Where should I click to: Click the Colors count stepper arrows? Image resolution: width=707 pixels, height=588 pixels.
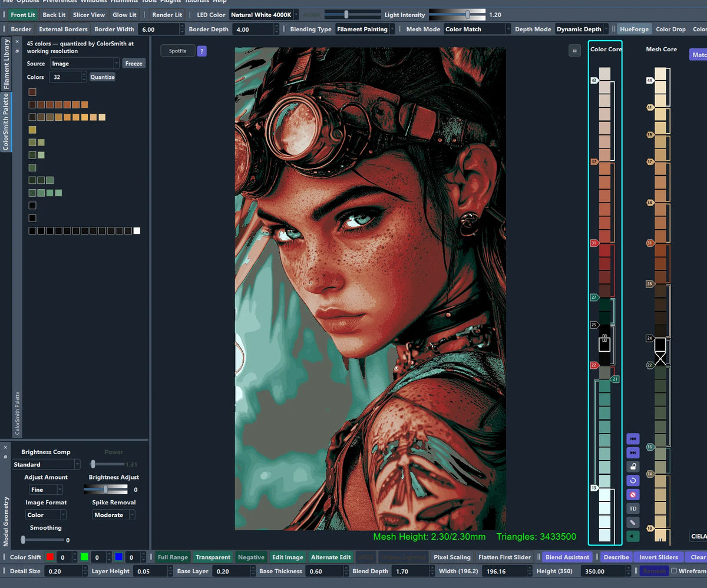coord(84,77)
